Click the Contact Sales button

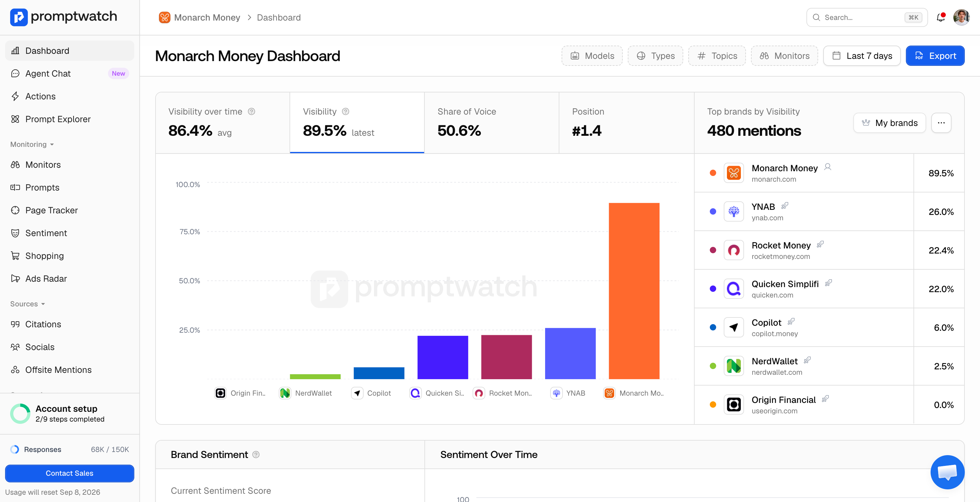pyautogui.click(x=70, y=473)
